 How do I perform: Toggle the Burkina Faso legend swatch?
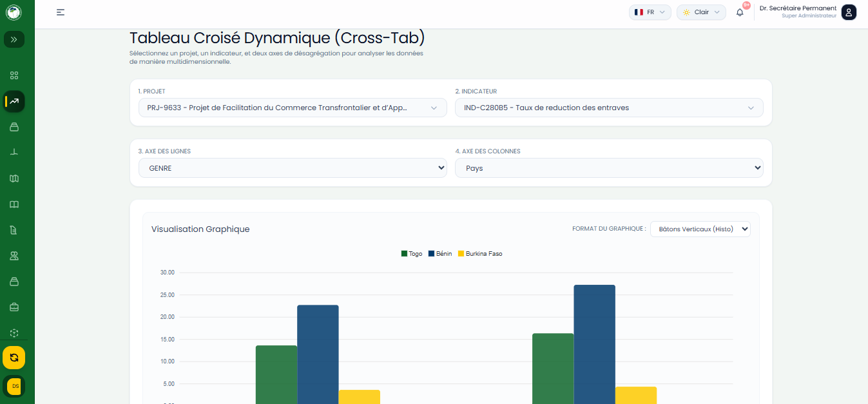[x=461, y=254]
